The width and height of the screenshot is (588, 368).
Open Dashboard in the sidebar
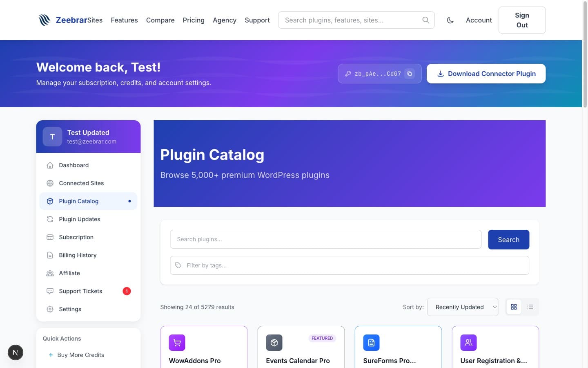88,165
